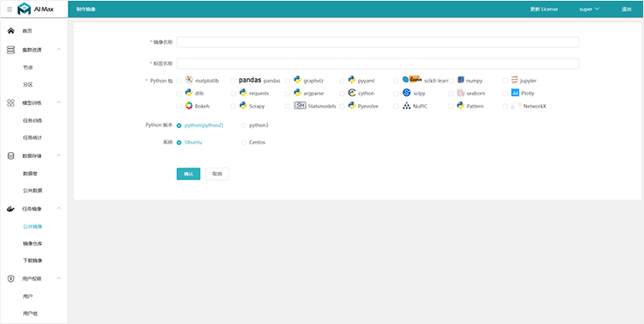Click the Bokeh colorful ring logo
Screen dimensions: 644x324
tap(189, 105)
